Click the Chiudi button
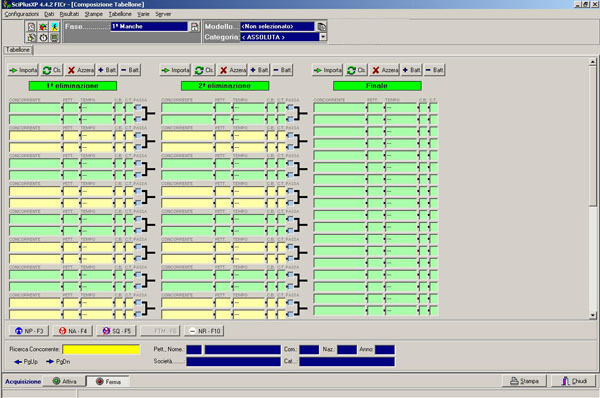The image size is (600, 398). click(x=574, y=381)
